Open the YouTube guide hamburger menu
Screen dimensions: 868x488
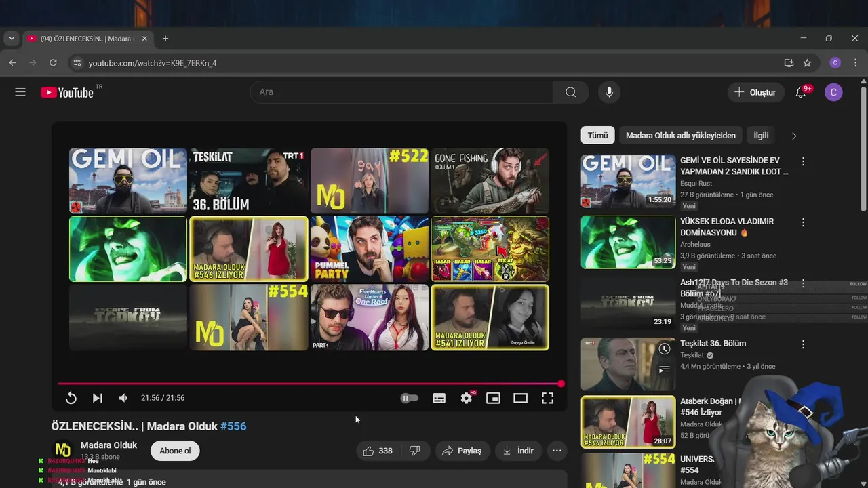tap(20, 92)
